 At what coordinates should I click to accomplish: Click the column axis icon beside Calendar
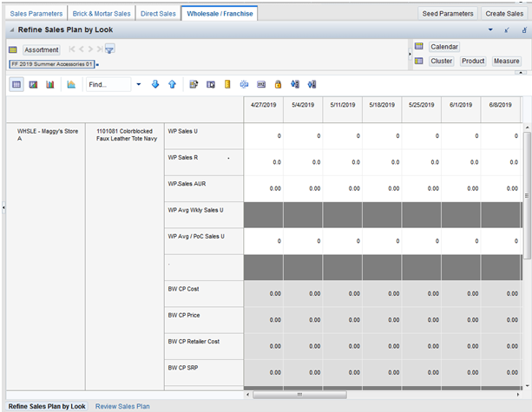(x=419, y=46)
